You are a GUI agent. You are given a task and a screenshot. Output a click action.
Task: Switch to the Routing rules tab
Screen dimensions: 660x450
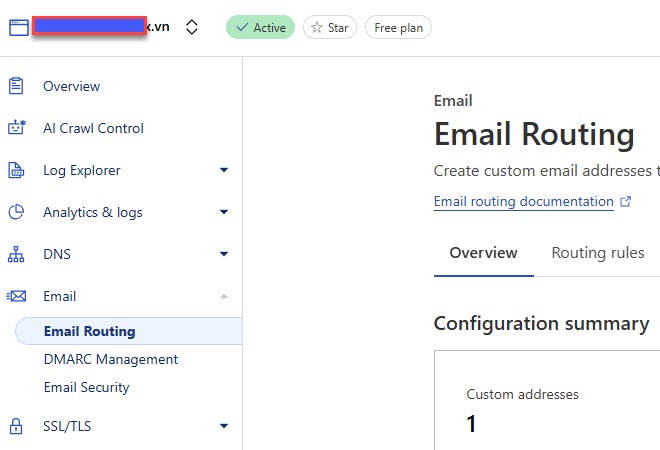pyautogui.click(x=597, y=253)
